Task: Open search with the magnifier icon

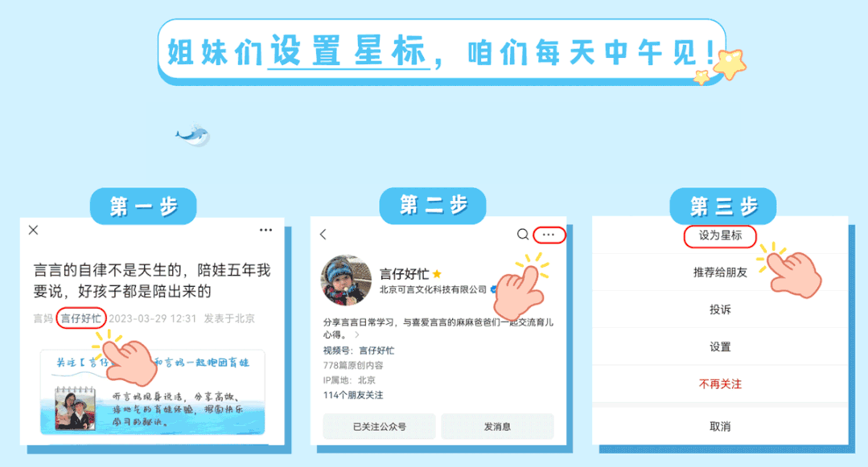Action: 523,235
